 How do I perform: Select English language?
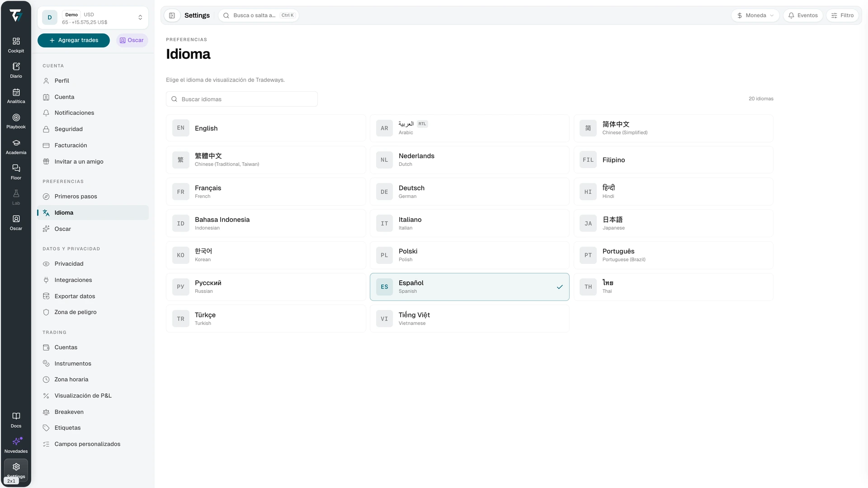tap(266, 128)
